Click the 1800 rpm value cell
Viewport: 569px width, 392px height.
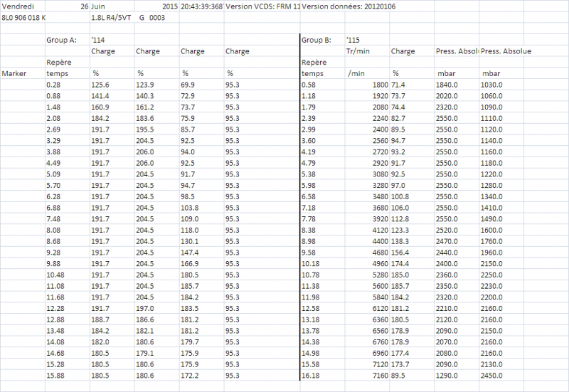coord(377,85)
